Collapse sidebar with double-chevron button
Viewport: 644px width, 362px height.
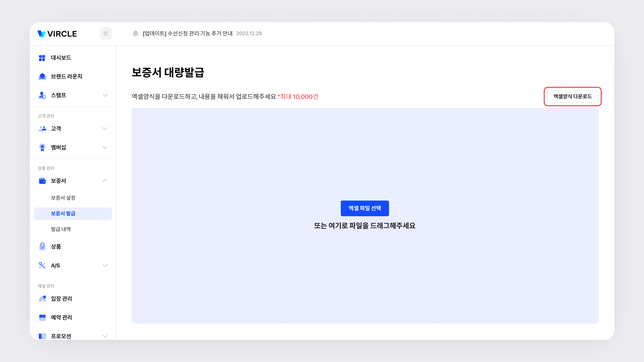pos(106,34)
